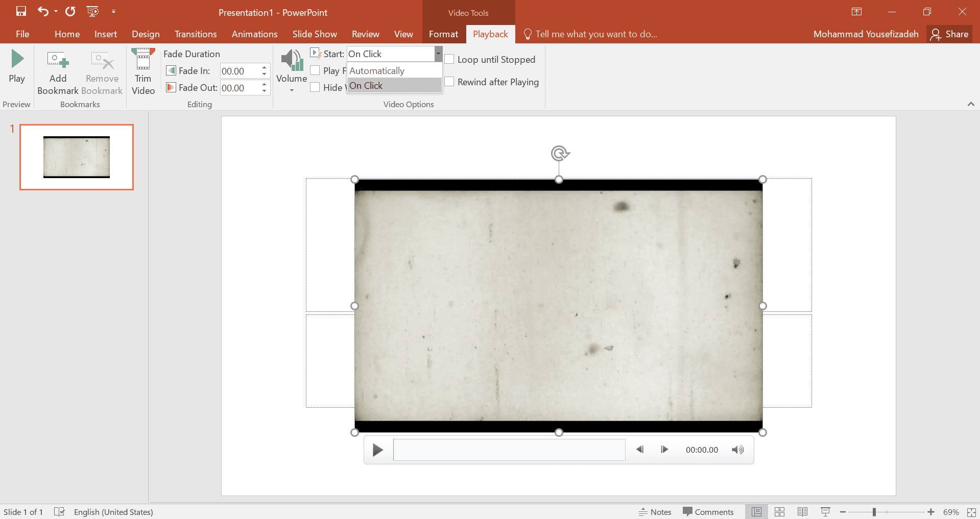Open the Animations ribbon tab

[x=254, y=34]
